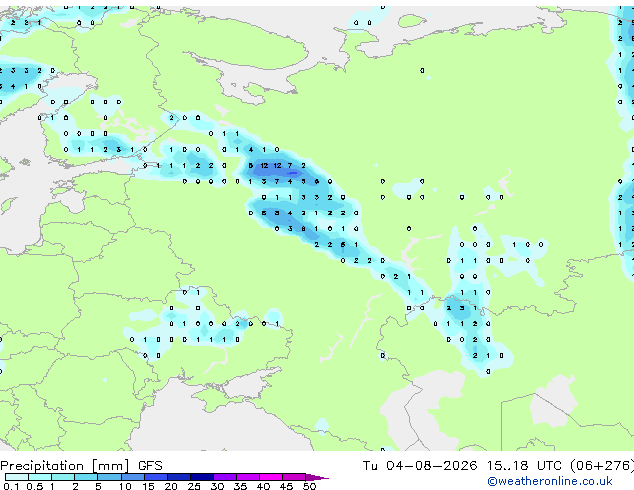
Task: Click the 'Tu 04-08-2026' forecast date text
Action: pos(419,466)
